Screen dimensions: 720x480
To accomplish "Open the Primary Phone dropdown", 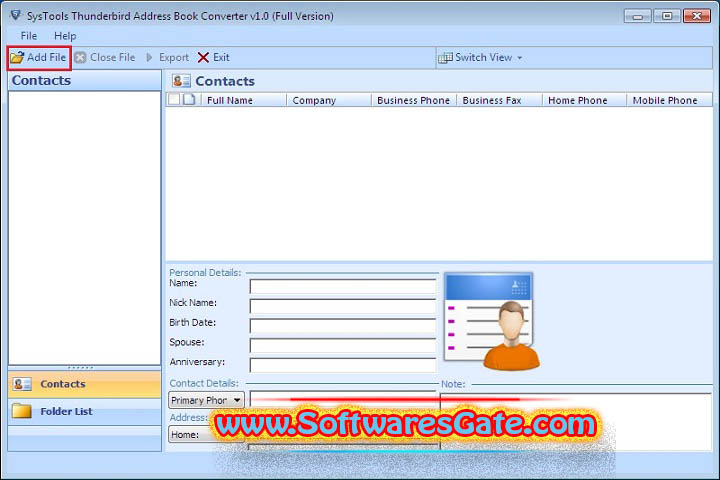I will click(x=207, y=400).
